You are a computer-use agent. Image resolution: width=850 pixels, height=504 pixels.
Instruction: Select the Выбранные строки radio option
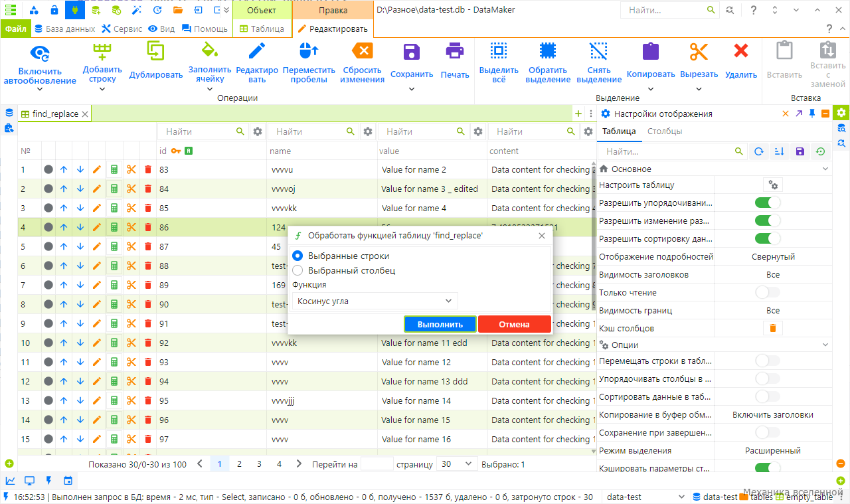click(x=297, y=256)
